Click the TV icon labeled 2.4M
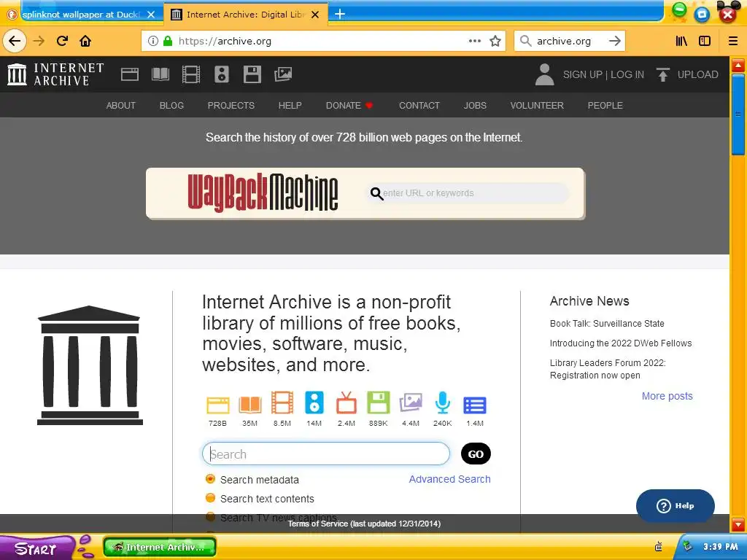This screenshot has height=560, width=747. tap(347, 402)
